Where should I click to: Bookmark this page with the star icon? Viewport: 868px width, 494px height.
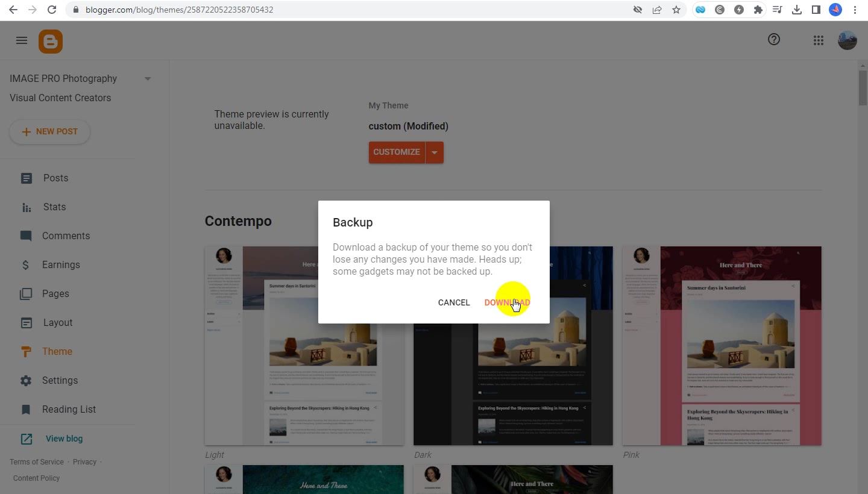(676, 10)
